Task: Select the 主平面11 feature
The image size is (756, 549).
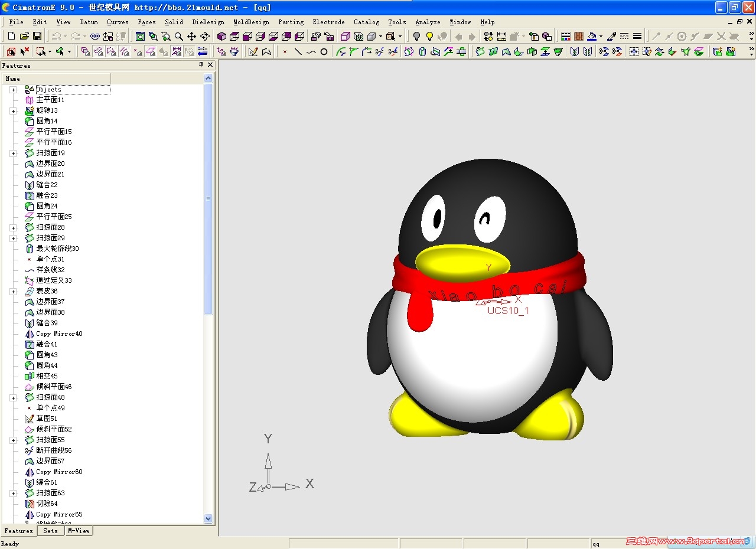Action: 50,100
